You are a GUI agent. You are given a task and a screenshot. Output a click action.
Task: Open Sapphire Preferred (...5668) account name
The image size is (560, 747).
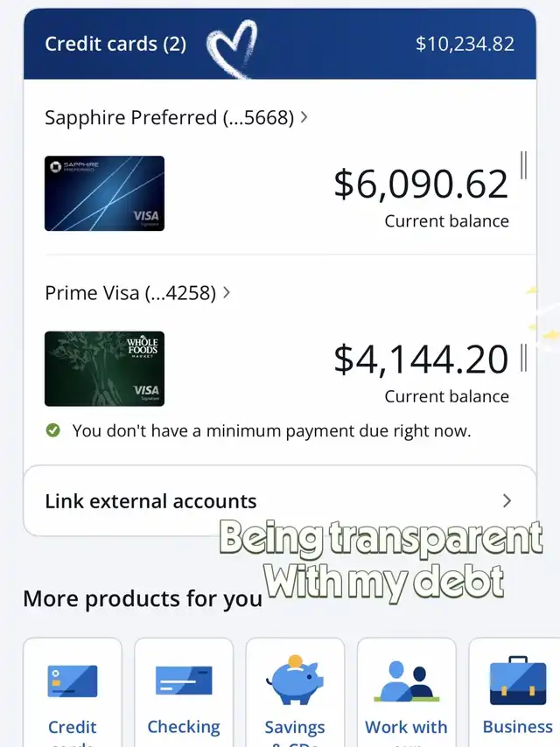point(169,117)
